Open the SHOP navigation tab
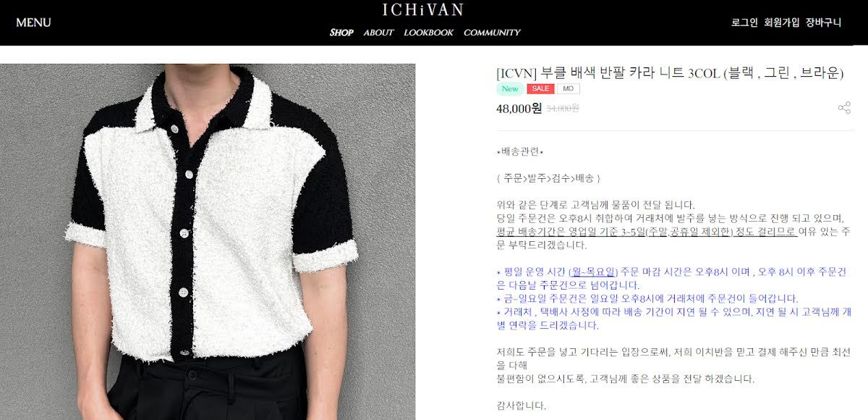This screenshot has height=420, width=868. point(341,33)
